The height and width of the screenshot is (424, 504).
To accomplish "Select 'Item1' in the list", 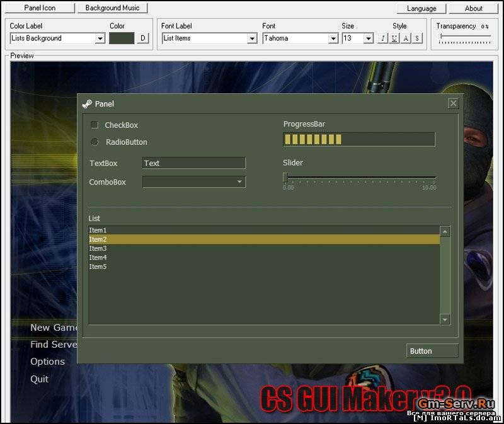I will coord(264,230).
